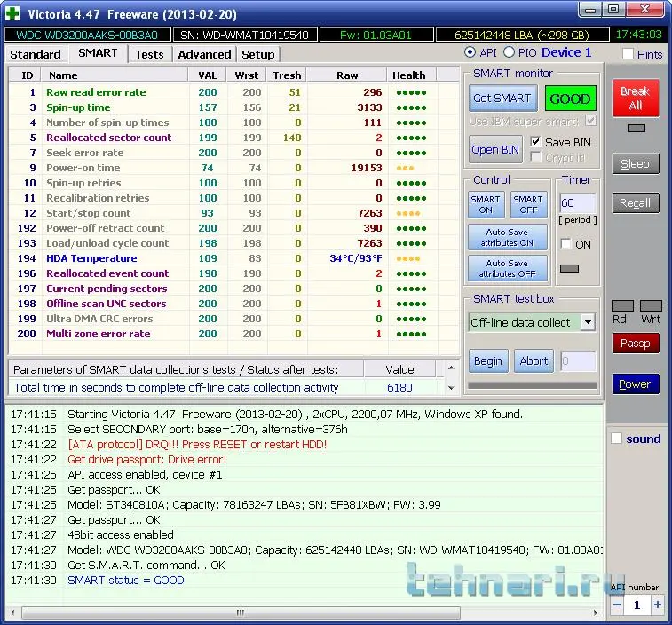This screenshot has height=625, width=672.
Task: Click the Open BIN button
Action: click(495, 150)
